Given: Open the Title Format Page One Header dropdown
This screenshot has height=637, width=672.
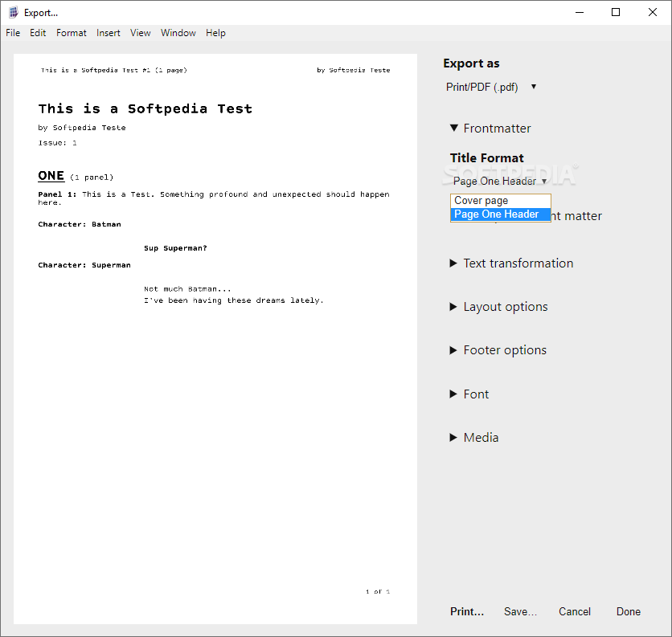Looking at the screenshot, I should [500, 182].
